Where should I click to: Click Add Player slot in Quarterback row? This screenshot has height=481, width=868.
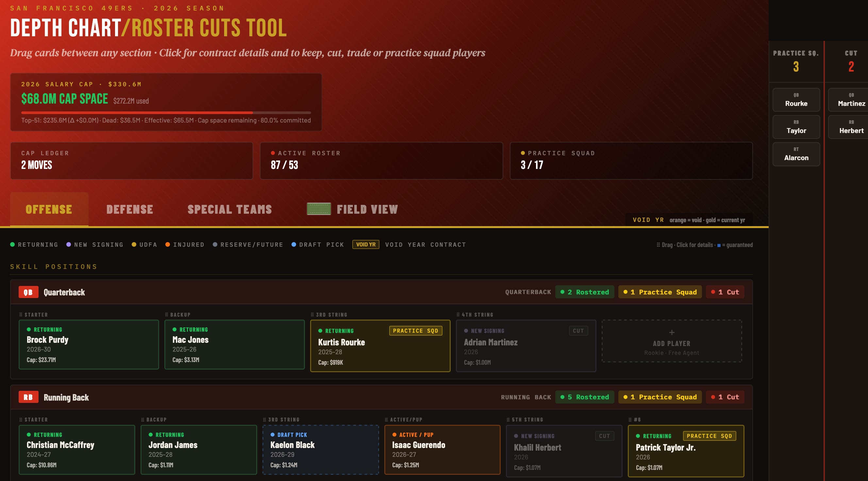[672, 341]
